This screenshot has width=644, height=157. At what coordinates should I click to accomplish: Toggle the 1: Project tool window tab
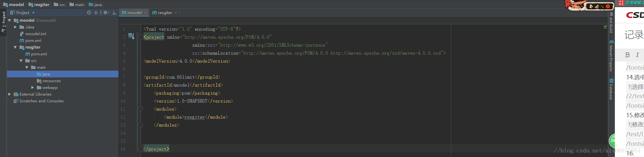point(4,22)
